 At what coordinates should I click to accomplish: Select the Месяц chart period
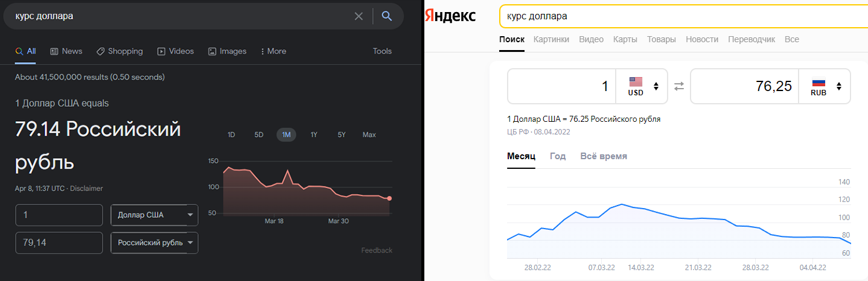(x=522, y=156)
